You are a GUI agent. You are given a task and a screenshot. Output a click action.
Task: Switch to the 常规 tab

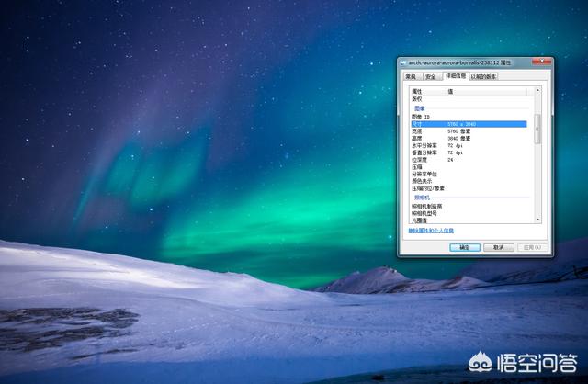[413, 76]
